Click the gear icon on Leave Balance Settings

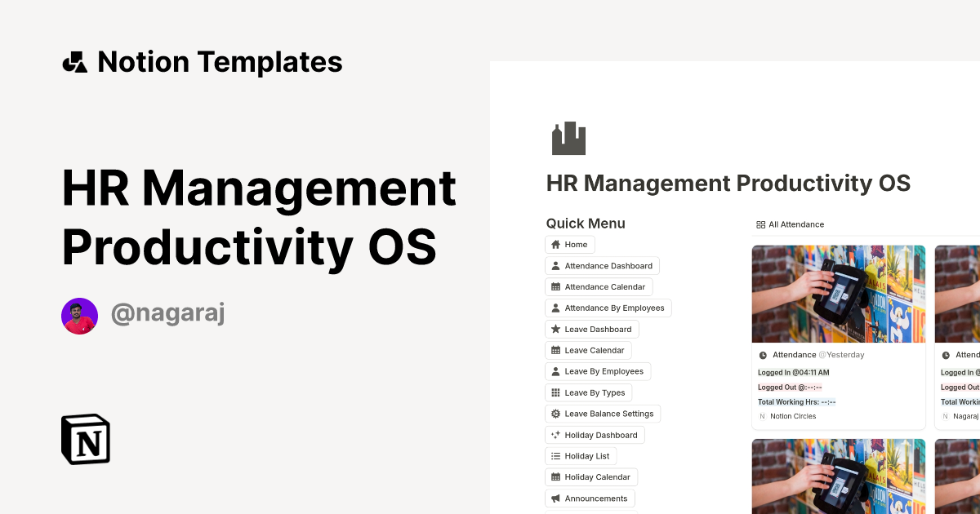pos(555,414)
